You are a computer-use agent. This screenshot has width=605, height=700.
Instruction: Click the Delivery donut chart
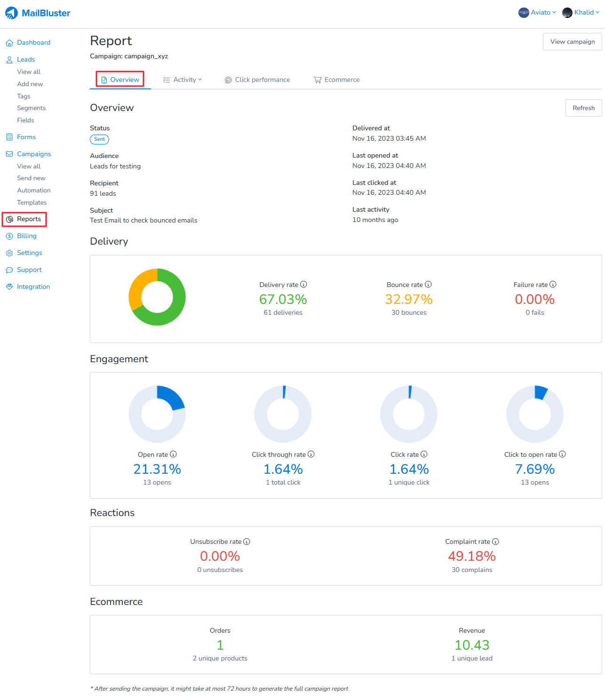(157, 297)
